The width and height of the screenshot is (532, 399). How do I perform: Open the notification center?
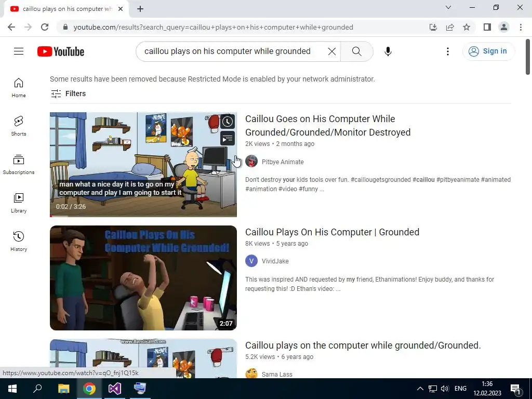click(516, 389)
